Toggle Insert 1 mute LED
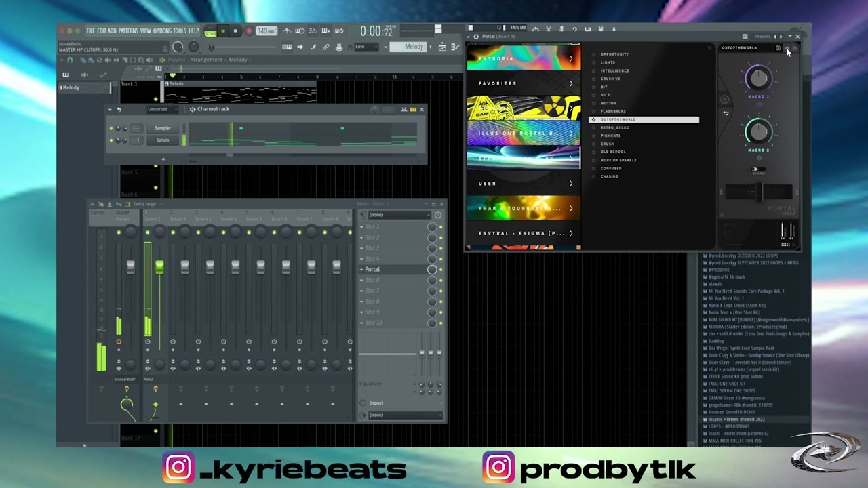 [147, 232]
